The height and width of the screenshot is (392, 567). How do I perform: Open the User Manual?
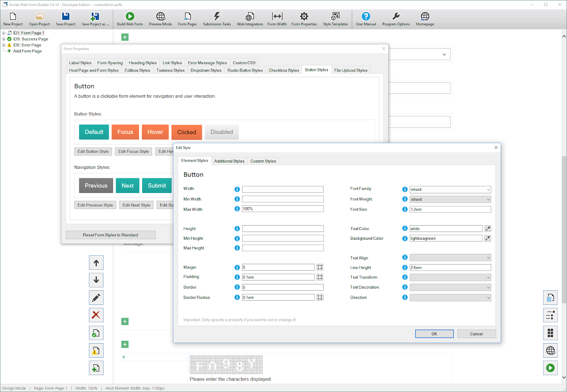click(366, 19)
